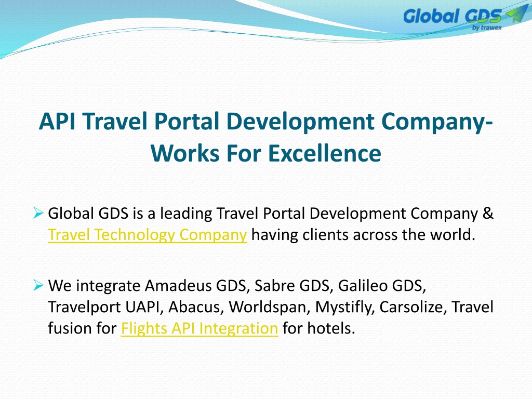Click the text 'We integrate Amadeus GDS, Sabre GDS, Galileo GDS,'
Screen dimensions: 532x399
pos(237,286)
